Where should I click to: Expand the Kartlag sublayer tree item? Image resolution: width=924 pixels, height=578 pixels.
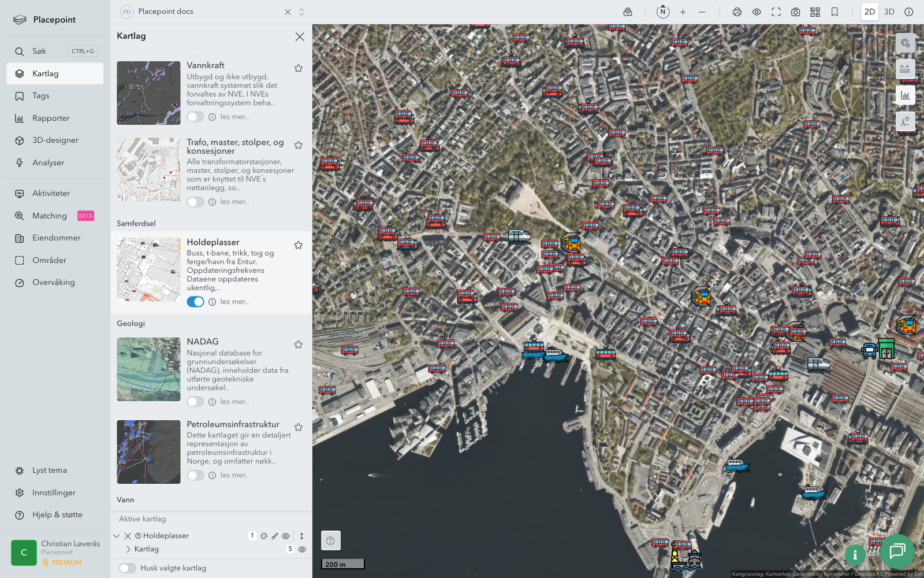[x=128, y=549]
